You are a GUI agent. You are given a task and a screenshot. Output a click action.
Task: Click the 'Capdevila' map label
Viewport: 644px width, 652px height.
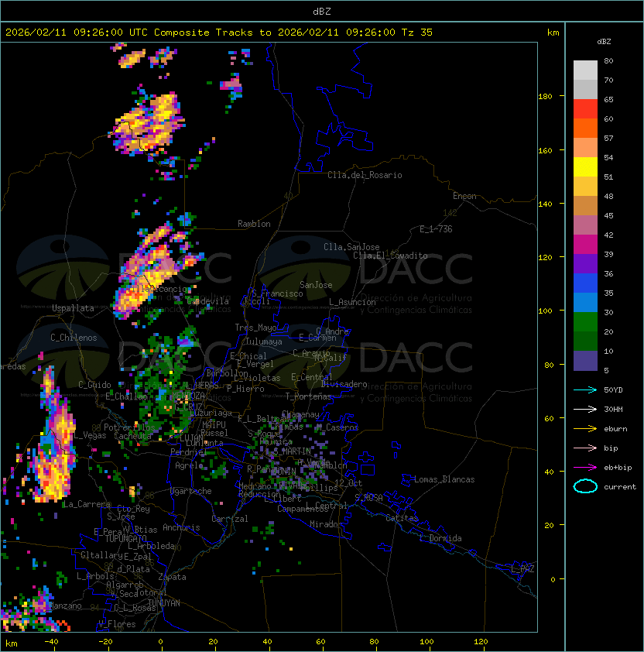pyautogui.click(x=208, y=301)
